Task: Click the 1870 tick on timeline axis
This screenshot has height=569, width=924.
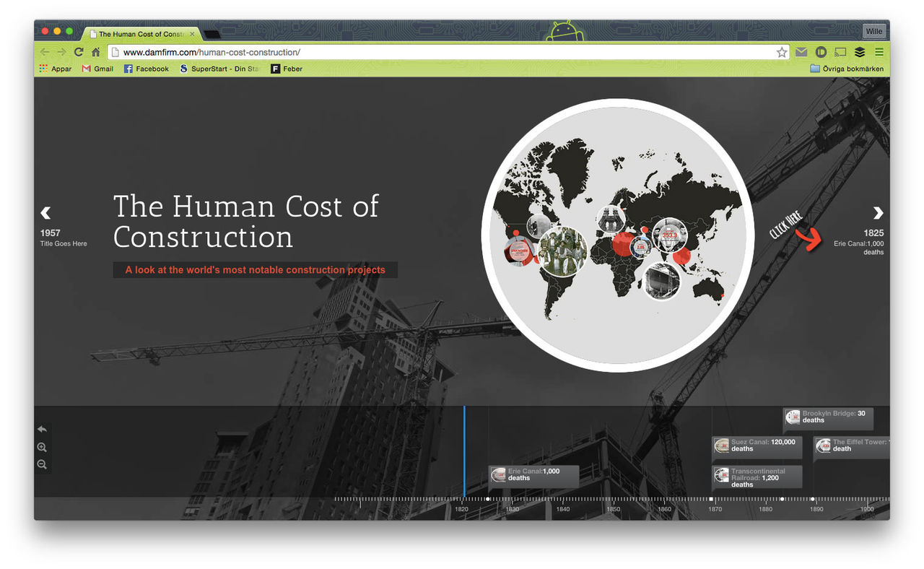Action: (715, 509)
